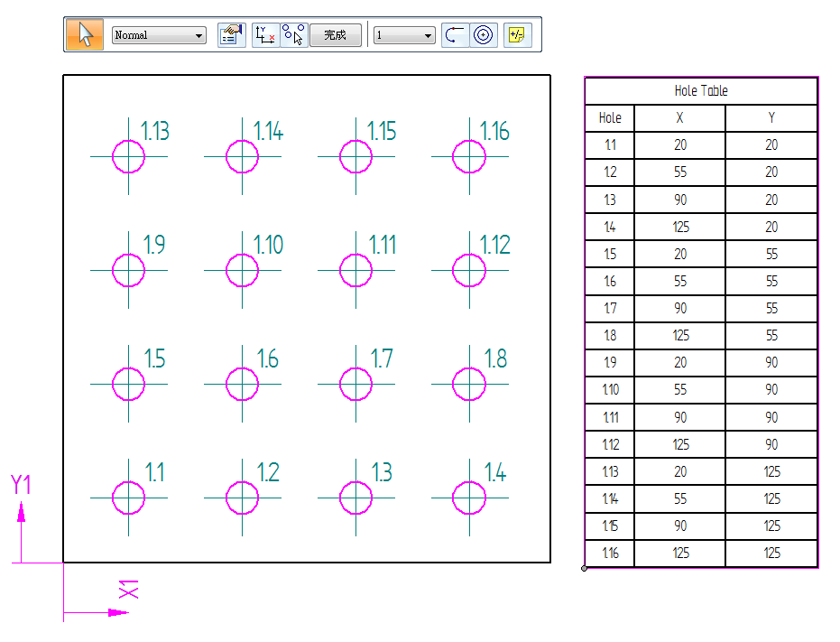This screenshot has height=642, width=840.
Task: Click the X column header
Action: 679,118
